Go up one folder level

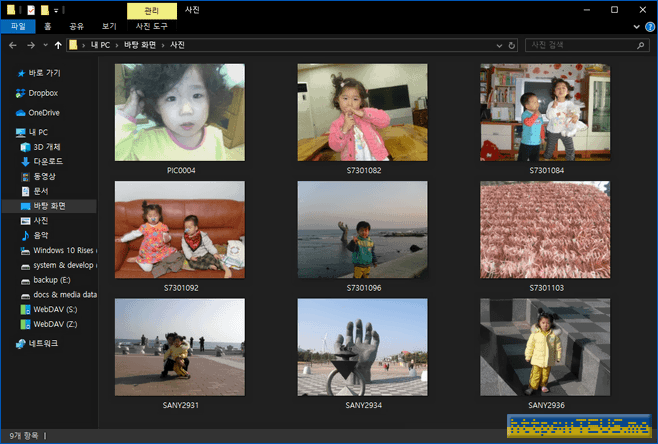(59, 45)
